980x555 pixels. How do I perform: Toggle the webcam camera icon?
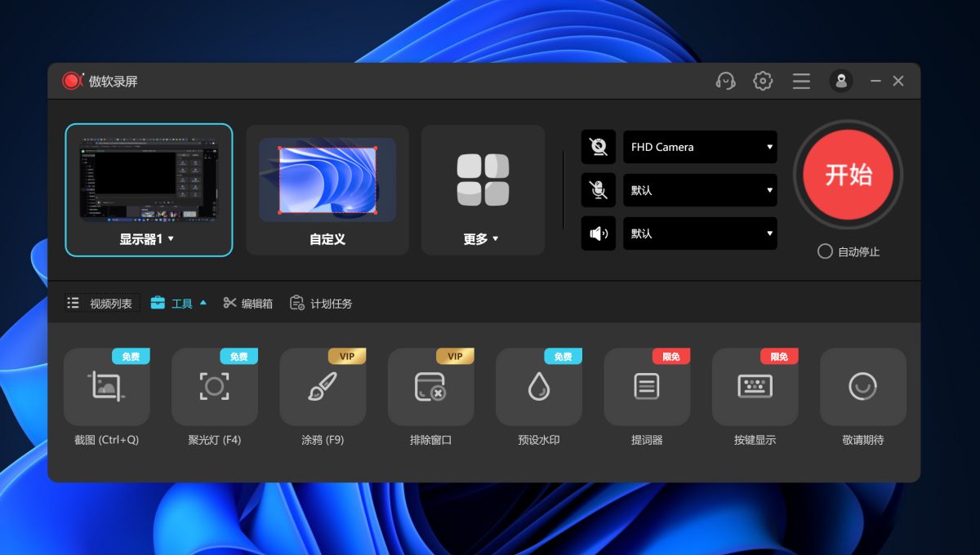point(599,147)
